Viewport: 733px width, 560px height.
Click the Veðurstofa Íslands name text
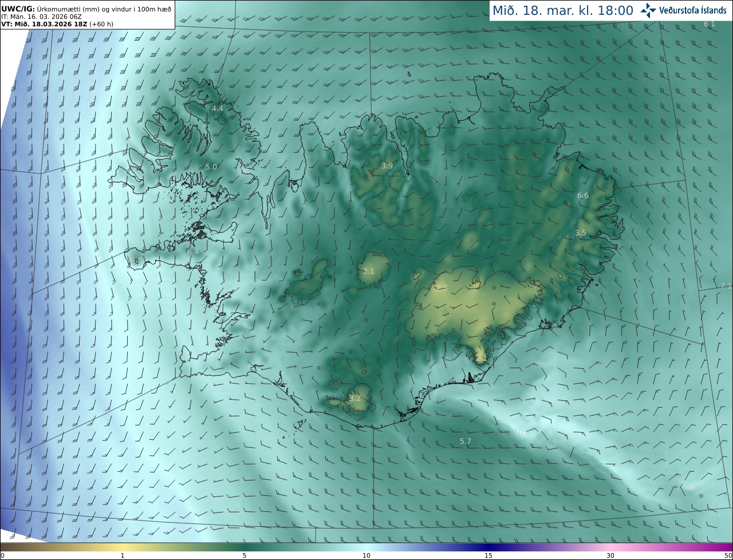[x=693, y=11]
